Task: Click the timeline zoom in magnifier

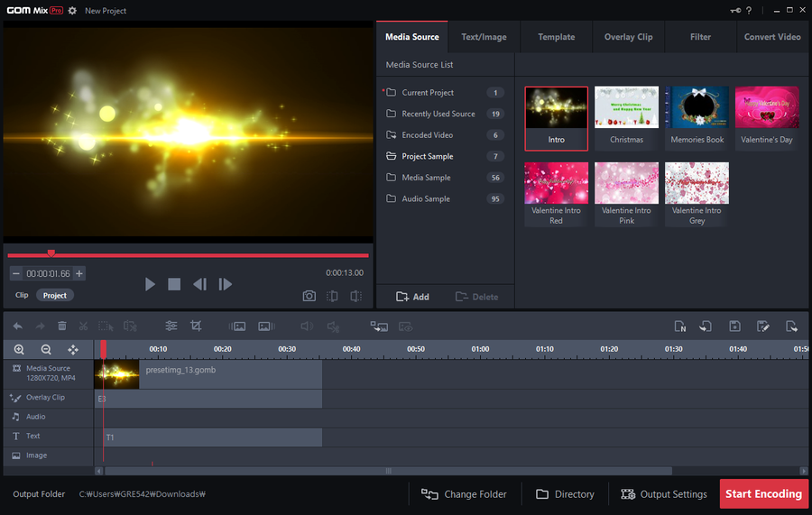Action: coord(19,349)
